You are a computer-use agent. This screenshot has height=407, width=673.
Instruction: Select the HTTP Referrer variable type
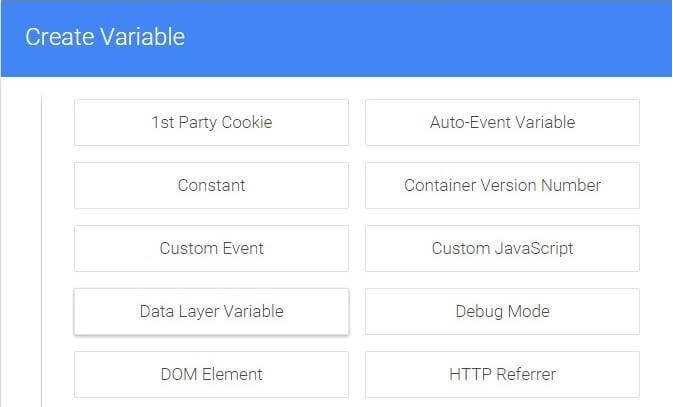[x=502, y=374]
